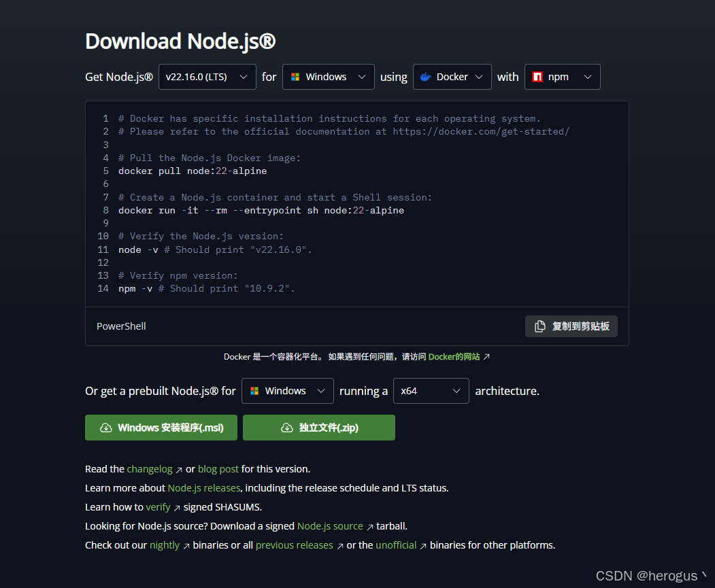Click the Docker whale icon
This screenshot has height=588, width=715.
[425, 77]
